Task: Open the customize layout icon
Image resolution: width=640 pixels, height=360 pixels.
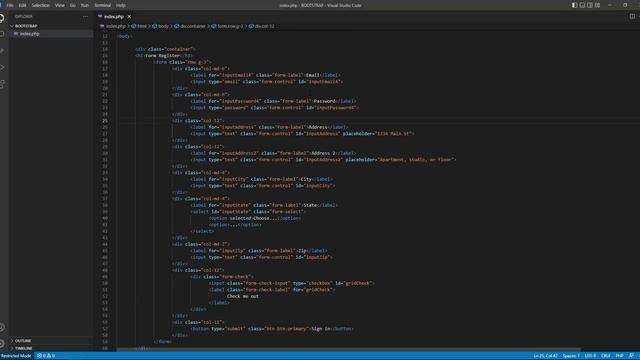Action: [598, 5]
